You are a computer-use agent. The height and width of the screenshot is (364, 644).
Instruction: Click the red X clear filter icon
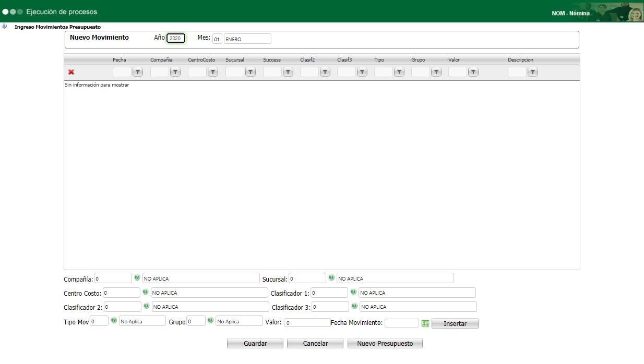(71, 72)
